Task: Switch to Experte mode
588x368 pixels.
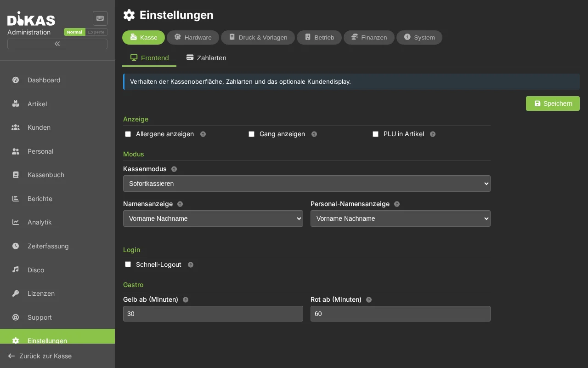Action: (96, 32)
